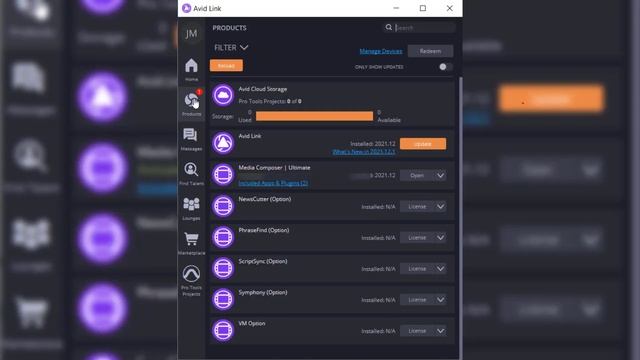Viewport: 640px width, 360px height.
Task: Click the search magnifier icon
Action: click(x=389, y=27)
